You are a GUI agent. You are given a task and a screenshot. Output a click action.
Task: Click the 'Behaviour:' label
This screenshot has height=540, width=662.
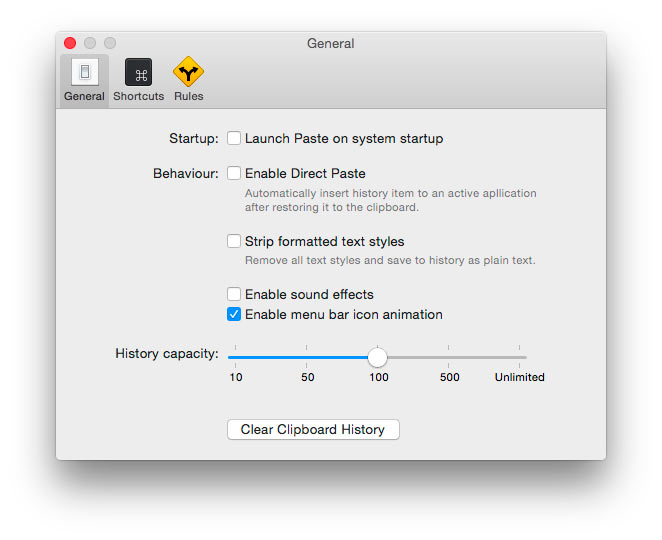[186, 174]
